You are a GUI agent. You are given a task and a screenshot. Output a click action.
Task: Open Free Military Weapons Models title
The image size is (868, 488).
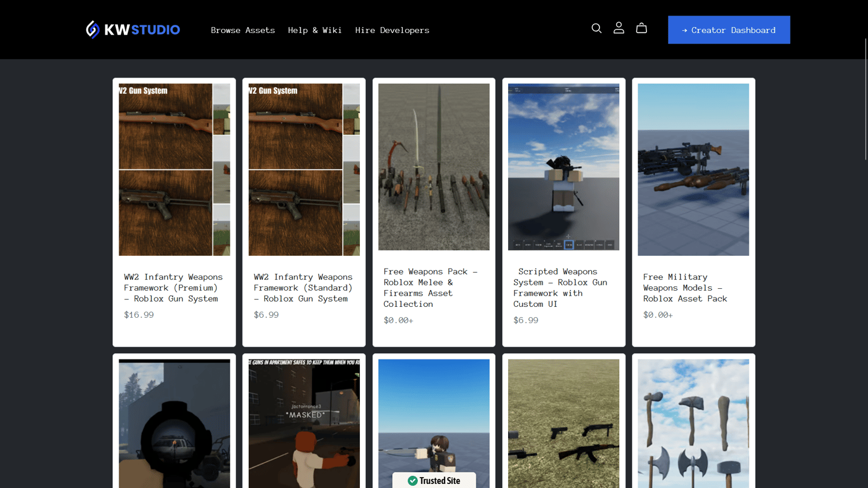[x=685, y=288]
